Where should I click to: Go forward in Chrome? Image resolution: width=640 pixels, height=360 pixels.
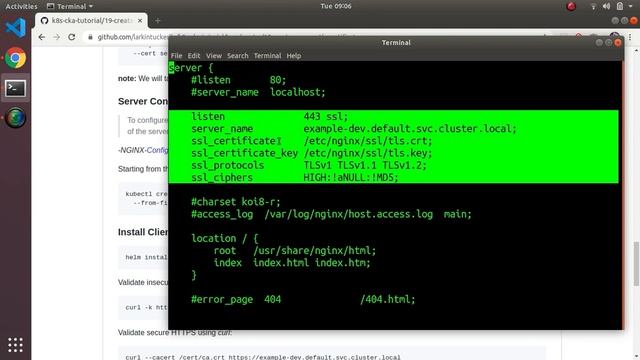[x=57, y=37]
